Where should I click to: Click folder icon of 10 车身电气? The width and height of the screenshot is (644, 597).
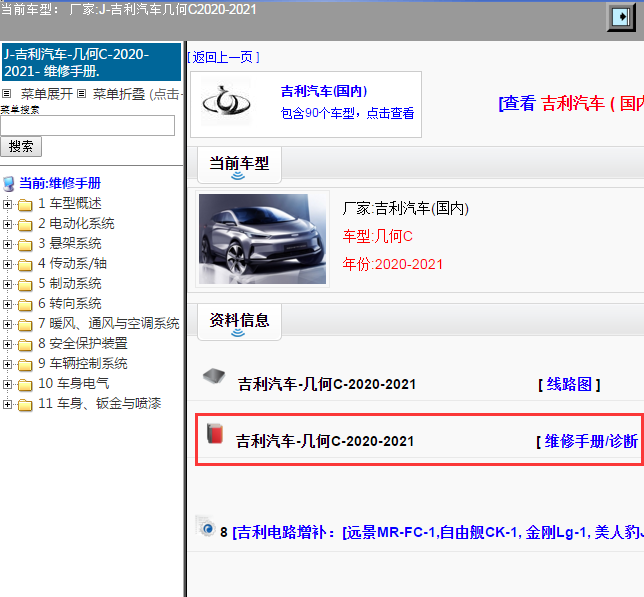[x=25, y=385]
